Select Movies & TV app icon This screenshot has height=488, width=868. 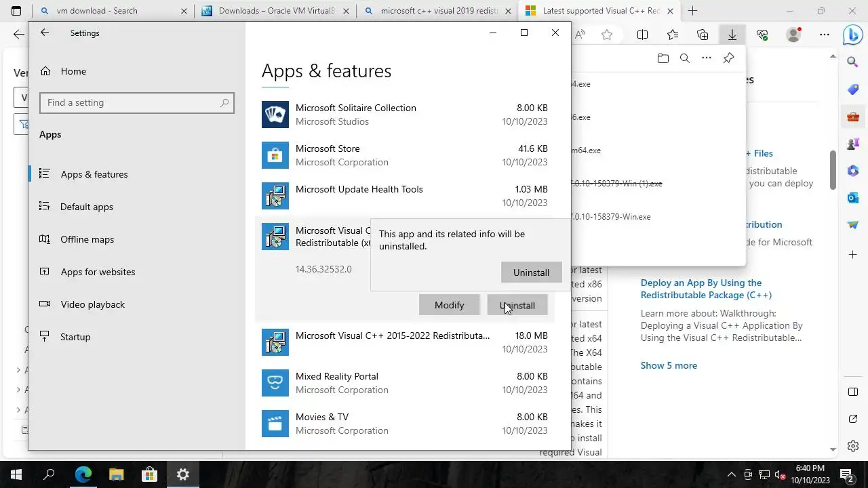275,424
